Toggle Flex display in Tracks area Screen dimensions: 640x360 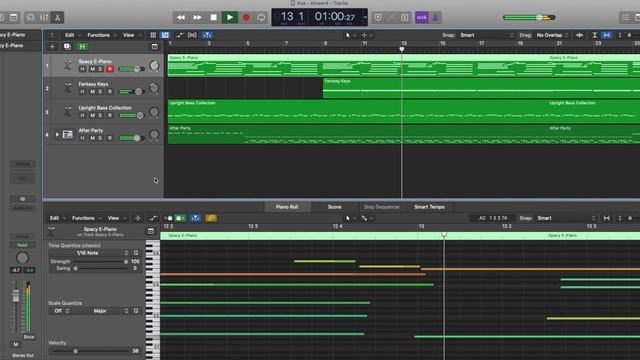pyautogui.click(x=192, y=35)
